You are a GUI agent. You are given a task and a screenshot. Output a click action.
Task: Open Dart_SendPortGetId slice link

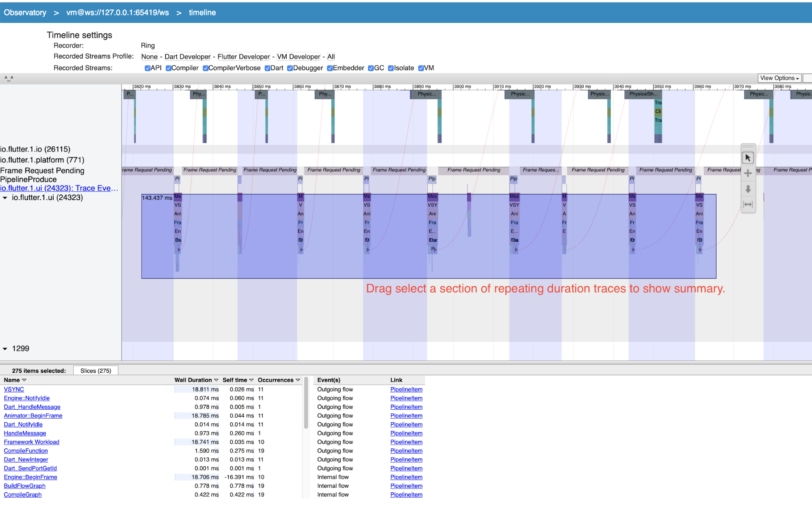[x=30, y=468]
